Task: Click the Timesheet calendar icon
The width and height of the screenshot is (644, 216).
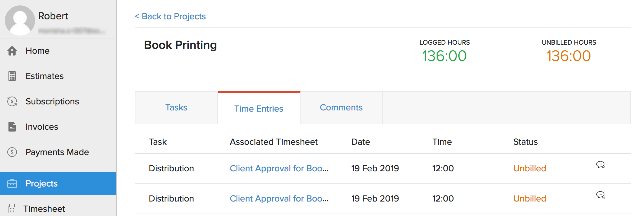Action: click(x=12, y=209)
